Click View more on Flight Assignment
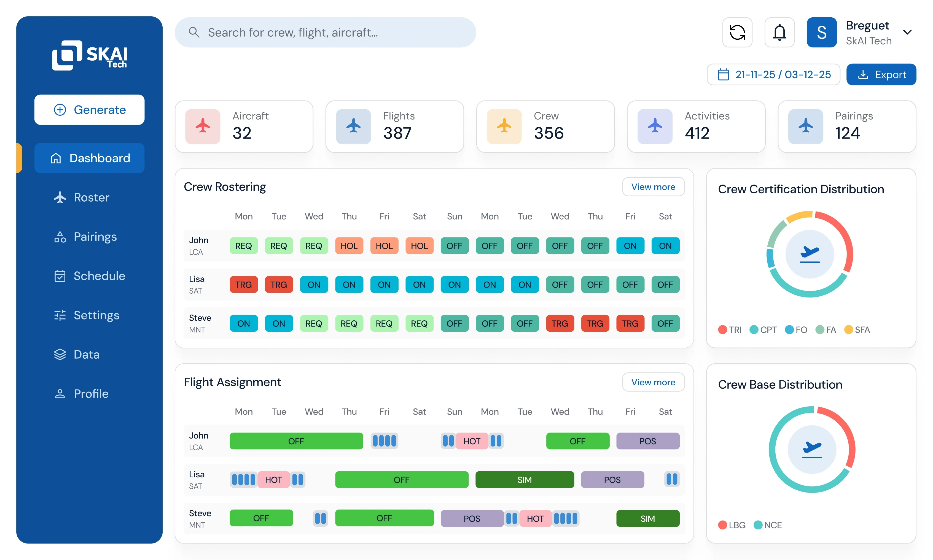 point(653,382)
